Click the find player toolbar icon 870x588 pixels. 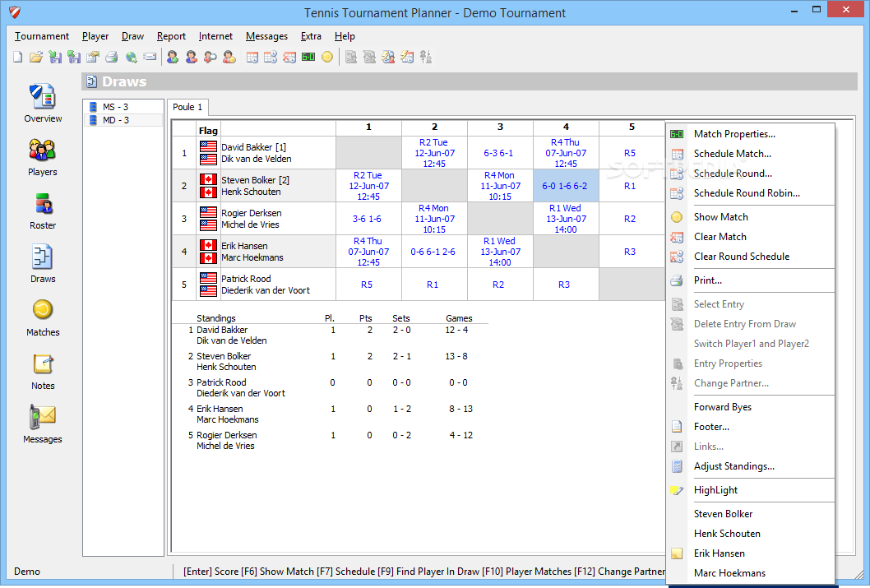tap(211, 57)
